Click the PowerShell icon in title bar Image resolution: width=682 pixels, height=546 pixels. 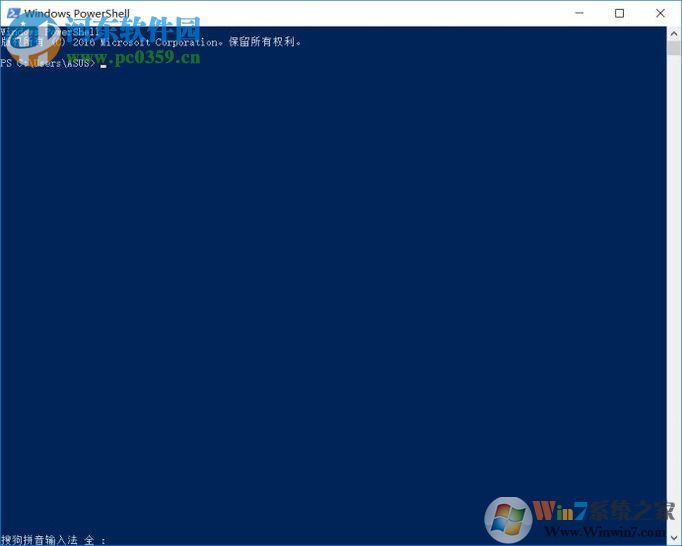pyautogui.click(x=13, y=13)
